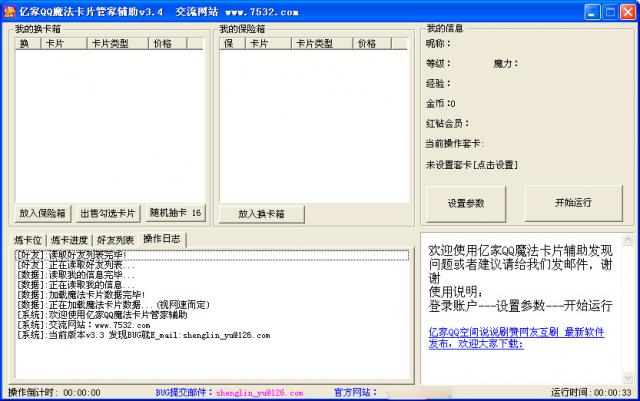The height and width of the screenshot is (401, 640).
Task: Close the card assistant window
Action: point(626,11)
